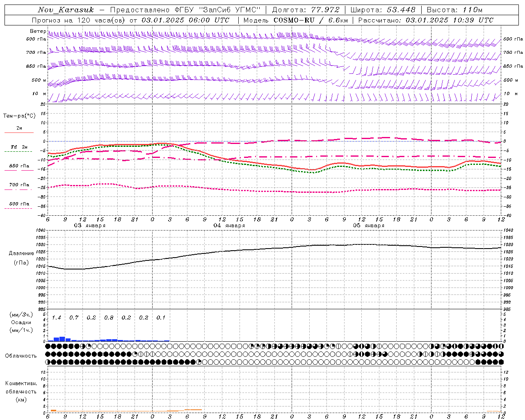The image size is (525, 420).
Task: Click the "Осадки" precipitation panel label
Action: point(21,322)
